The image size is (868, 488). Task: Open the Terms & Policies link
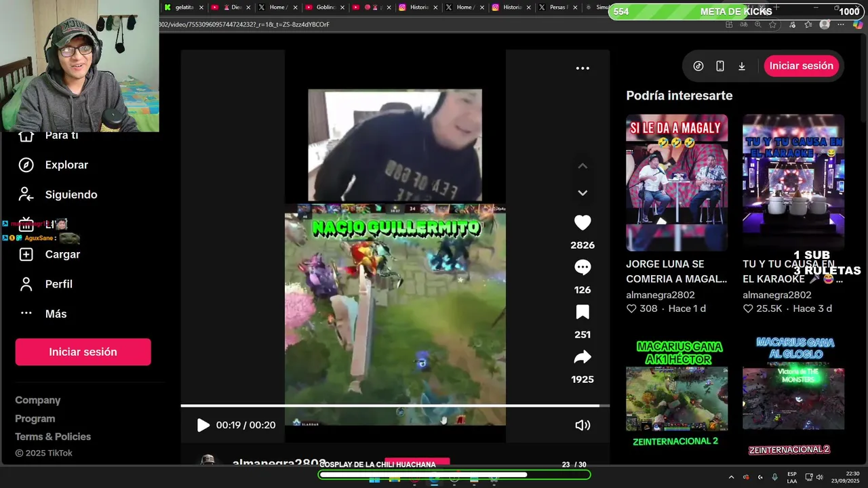coord(53,437)
